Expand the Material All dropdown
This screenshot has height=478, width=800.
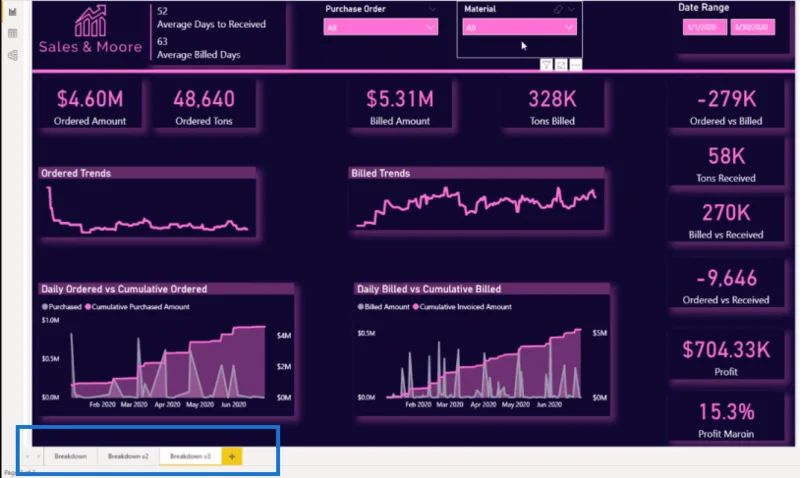pos(519,27)
